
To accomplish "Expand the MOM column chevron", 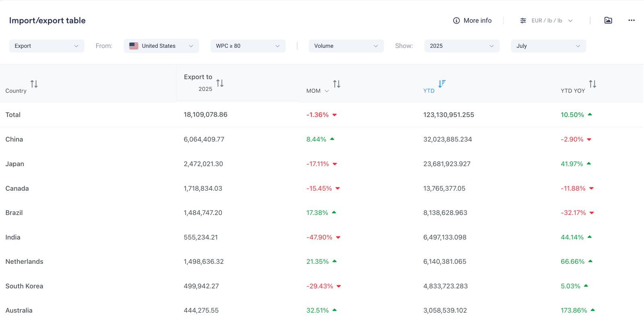I will click(x=327, y=91).
